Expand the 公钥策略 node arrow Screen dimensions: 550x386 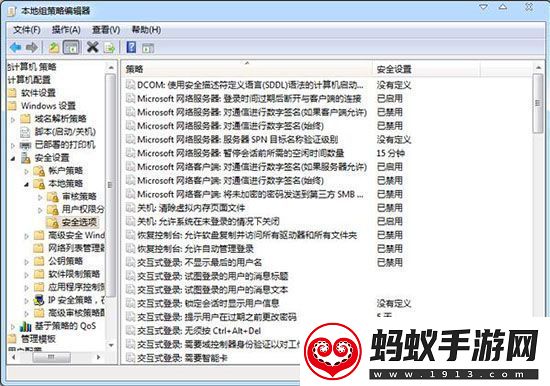(27, 262)
